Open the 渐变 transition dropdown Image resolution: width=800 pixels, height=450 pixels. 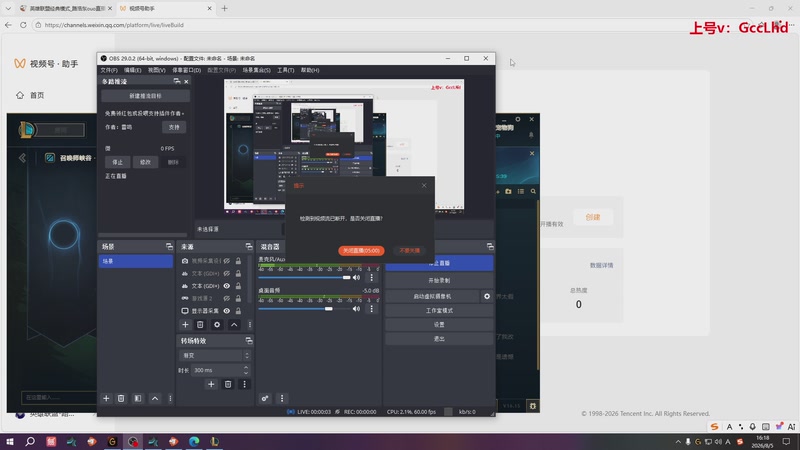(x=214, y=356)
